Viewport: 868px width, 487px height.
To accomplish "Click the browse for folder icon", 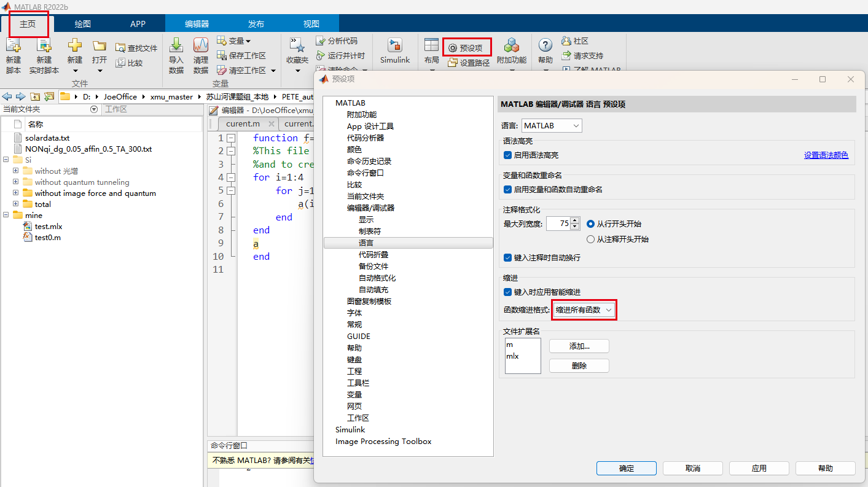I will tap(49, 96).
